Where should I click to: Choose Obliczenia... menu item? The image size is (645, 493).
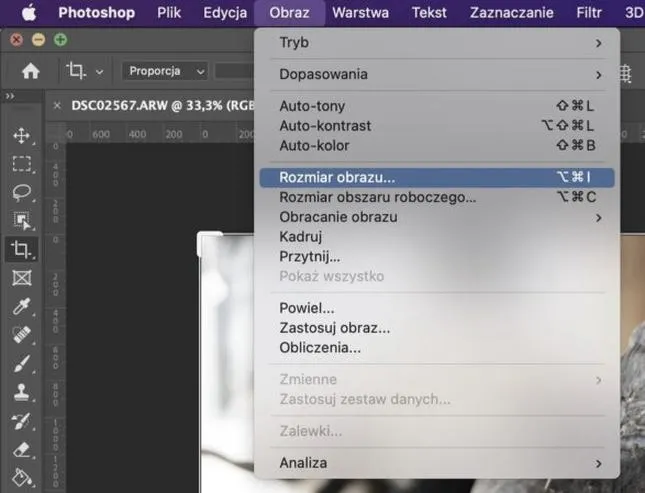(437, 348)
